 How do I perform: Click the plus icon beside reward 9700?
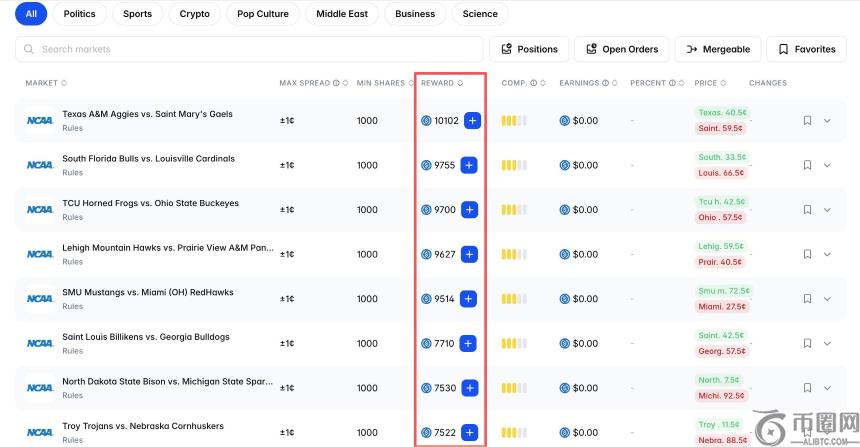(x=470, y=210)
